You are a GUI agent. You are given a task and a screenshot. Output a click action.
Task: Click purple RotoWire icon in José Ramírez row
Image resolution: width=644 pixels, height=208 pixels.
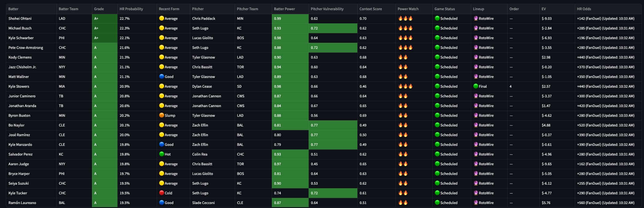(x=476, y=135)
